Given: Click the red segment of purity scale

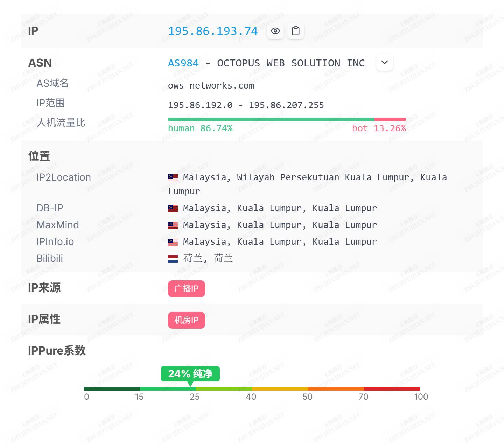Looking at the screenshot, I should [x=392, y=389].
